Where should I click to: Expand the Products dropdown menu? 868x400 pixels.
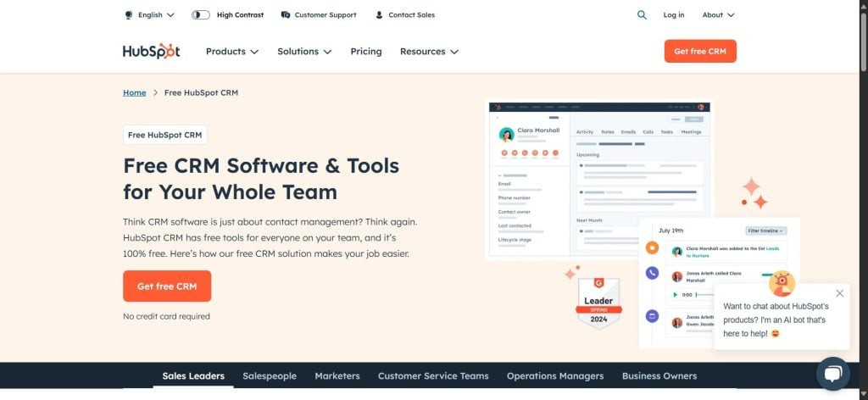[x=231, y=52]
